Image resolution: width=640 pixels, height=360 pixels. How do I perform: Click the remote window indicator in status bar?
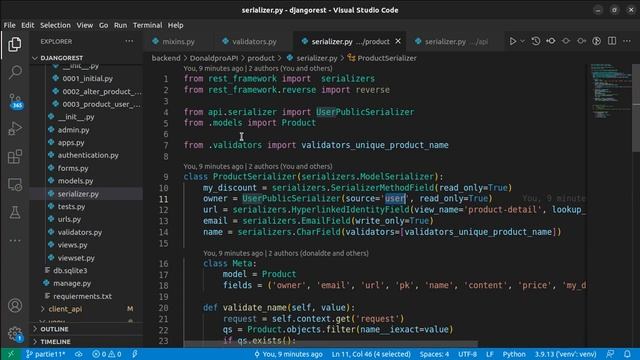11,354
